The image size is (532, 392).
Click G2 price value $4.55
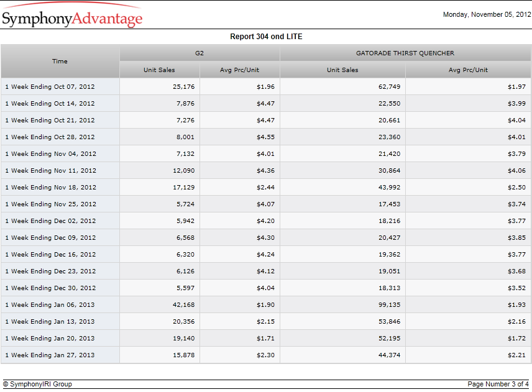(265, 137)
